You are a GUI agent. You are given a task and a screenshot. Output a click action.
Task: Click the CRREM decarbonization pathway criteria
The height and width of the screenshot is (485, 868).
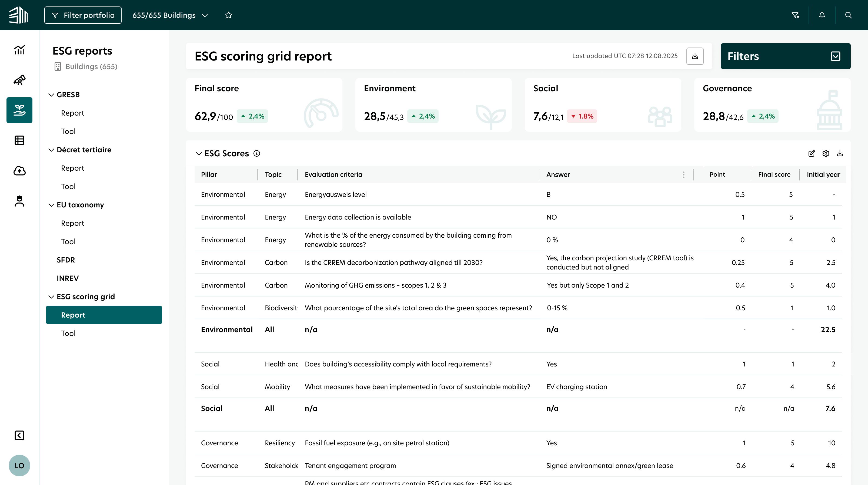pyautogui.click(x=393, y=262)
